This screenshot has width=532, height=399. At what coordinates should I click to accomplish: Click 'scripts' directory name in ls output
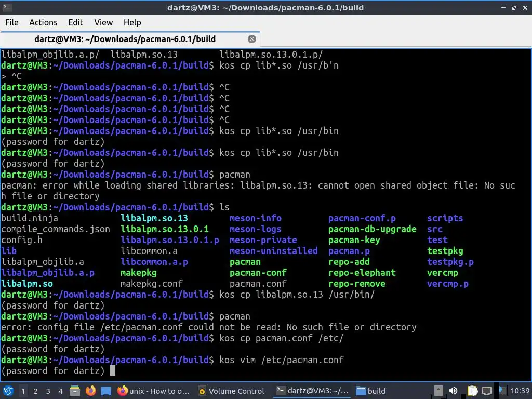[x=445, y=218]
